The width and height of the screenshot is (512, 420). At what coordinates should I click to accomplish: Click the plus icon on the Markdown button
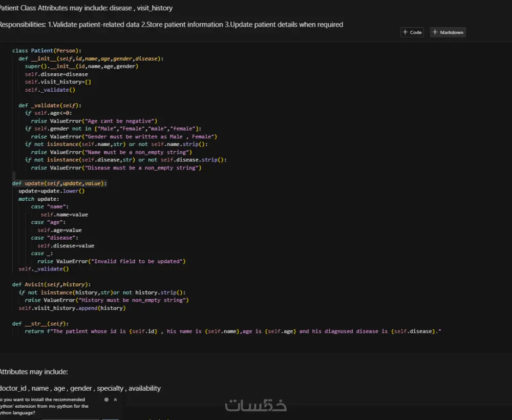click(435, 32)
